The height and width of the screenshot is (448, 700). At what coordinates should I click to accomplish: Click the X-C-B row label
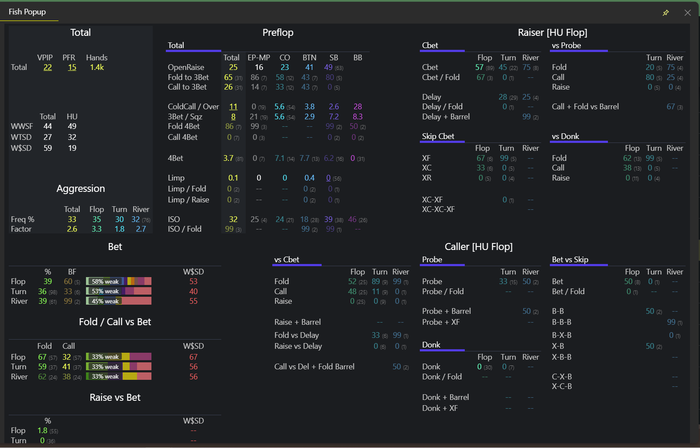click(x=562, y=386)
